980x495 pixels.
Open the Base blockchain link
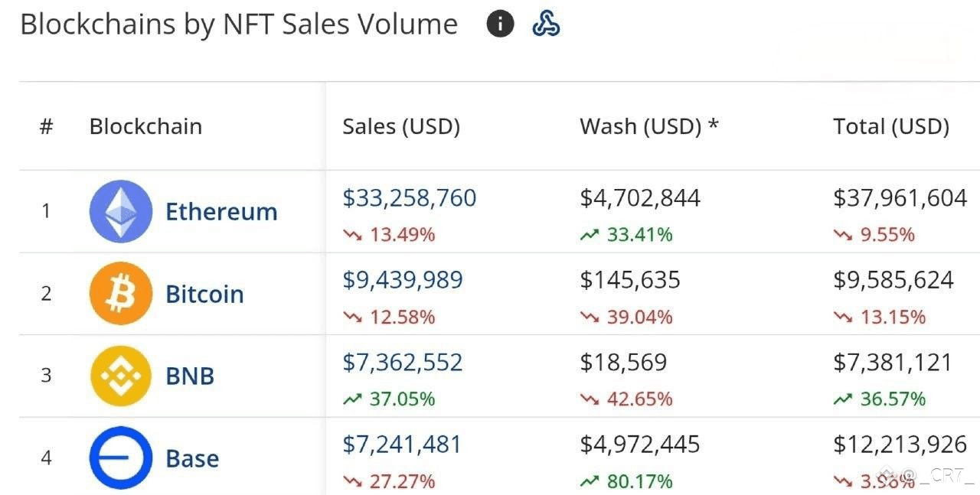coord(192,458)
